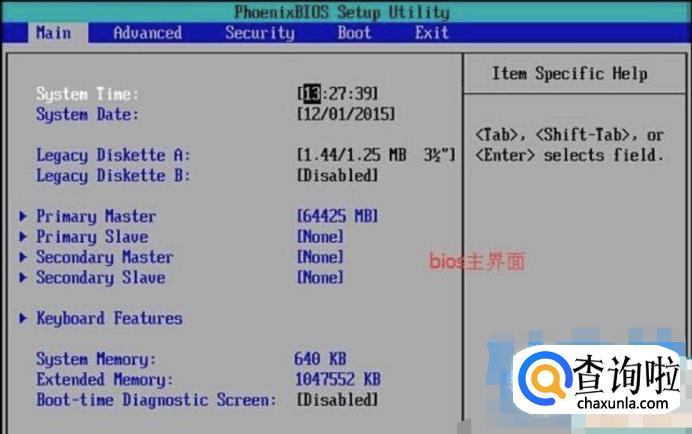The height and width of the screenshot is (434, 692).
Task: Select the Primary Master value 64425 MB
Action: coord(338,216)
